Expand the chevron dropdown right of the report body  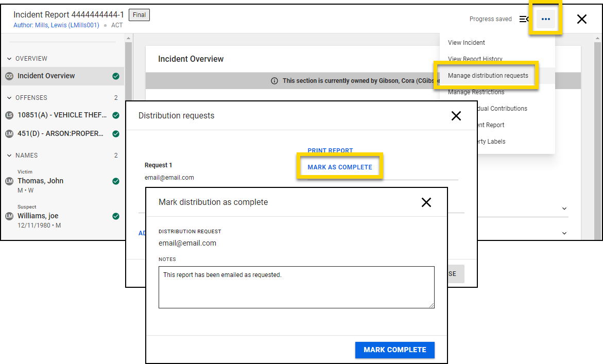tap(564, 208)
